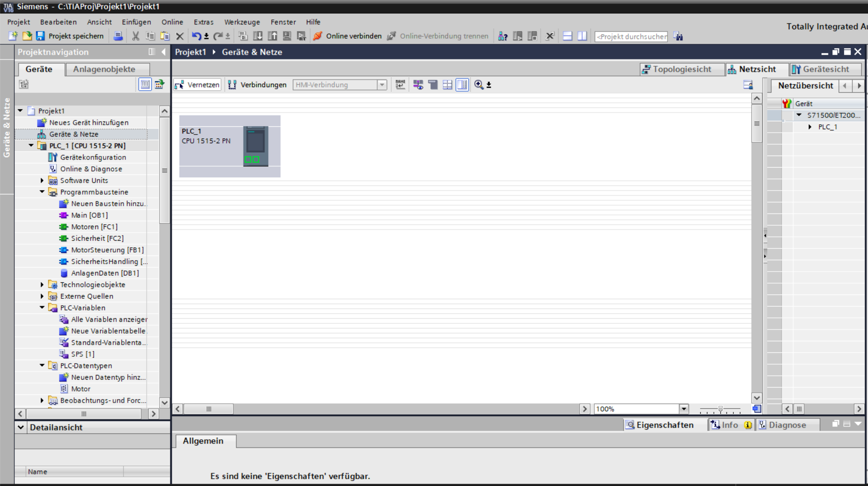
Task: Collapse the Programmbausteine folder
Action: click(42, 192)
